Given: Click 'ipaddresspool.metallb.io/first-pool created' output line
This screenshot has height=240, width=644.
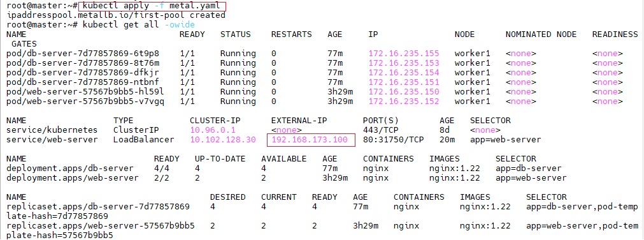Looking at the screenshot, I should [116, 15].
